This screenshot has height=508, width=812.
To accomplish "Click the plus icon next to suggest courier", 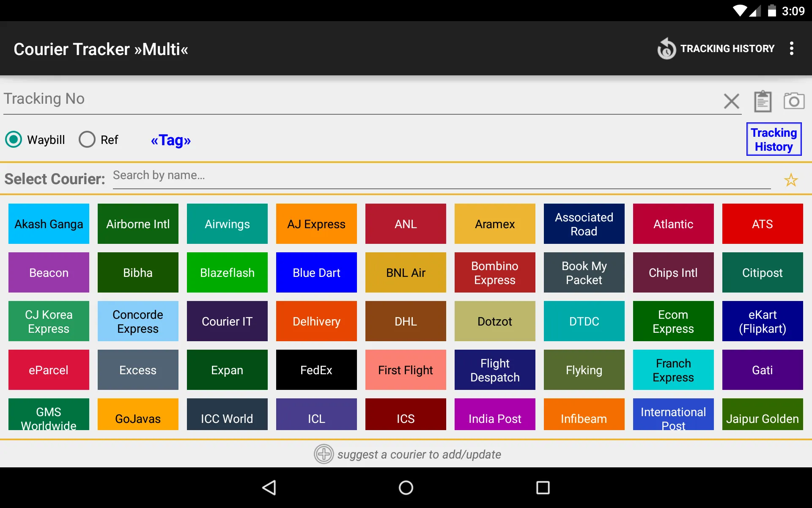I will (324, 454).
